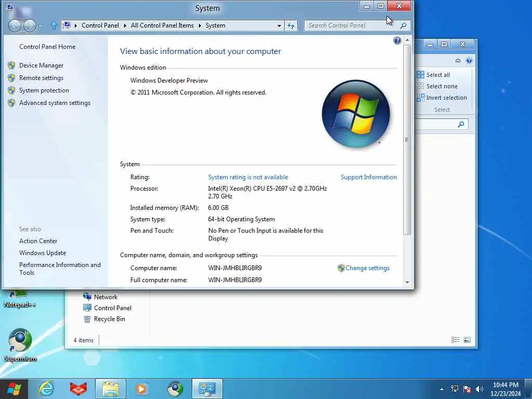The image size is (532, 399).
Task: Open Windows Update under See also
Action: coord(43,253)
